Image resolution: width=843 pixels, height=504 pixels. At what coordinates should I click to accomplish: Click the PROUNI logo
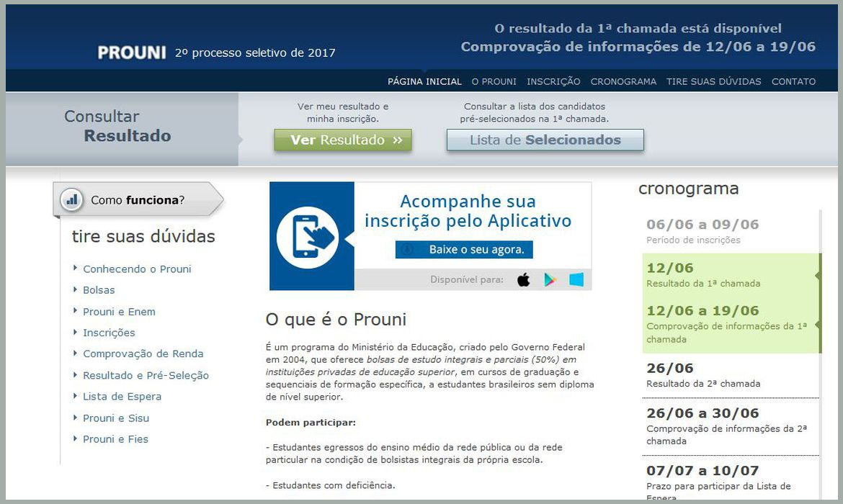click(x=132, y=53)
